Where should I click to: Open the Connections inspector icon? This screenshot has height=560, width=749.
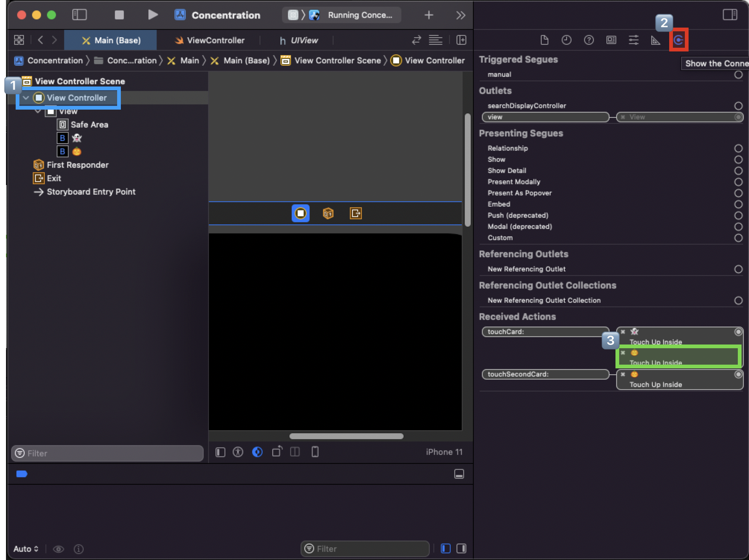coord(679,40)
